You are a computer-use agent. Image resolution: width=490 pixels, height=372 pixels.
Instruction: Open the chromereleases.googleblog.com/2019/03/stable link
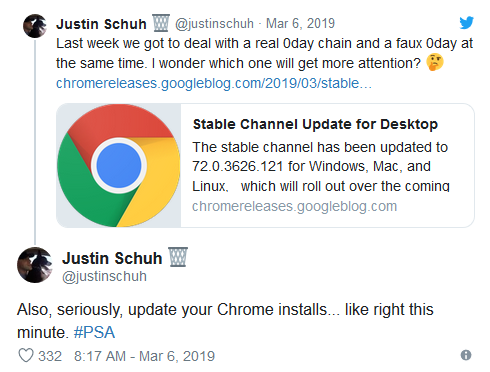point(214,83)
